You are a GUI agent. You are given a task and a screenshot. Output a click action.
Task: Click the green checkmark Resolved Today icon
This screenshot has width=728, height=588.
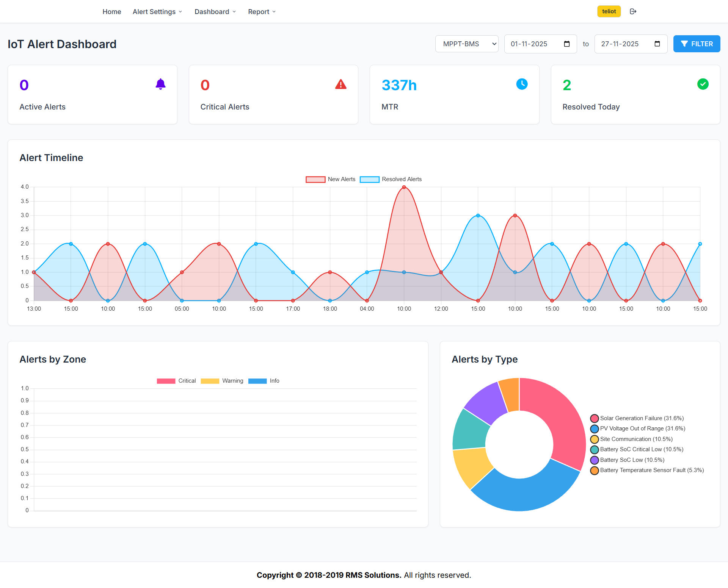[x=703, y=84]
